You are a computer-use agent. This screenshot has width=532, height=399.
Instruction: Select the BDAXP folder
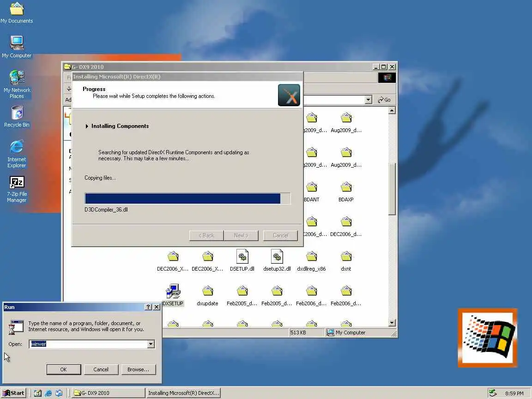[346, 192]
